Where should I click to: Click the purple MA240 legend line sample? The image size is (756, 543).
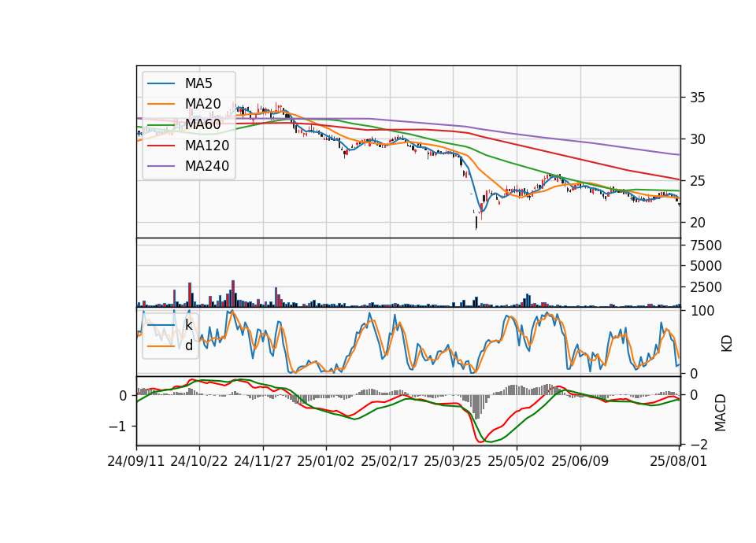161,167
